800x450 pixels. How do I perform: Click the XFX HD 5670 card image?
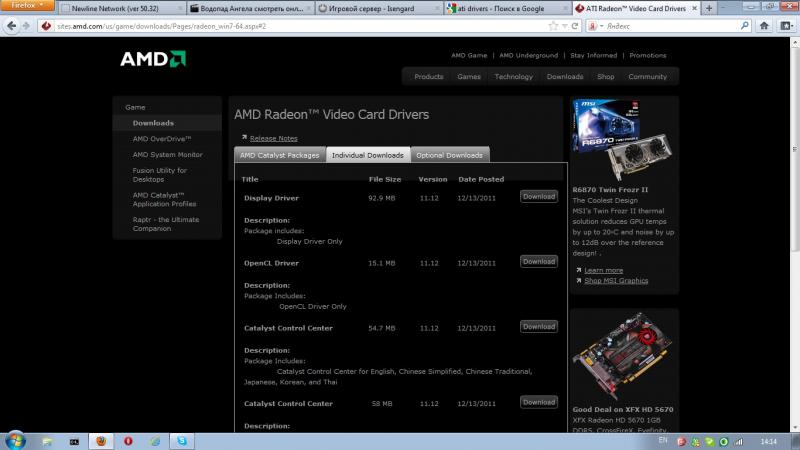(622, 357)
